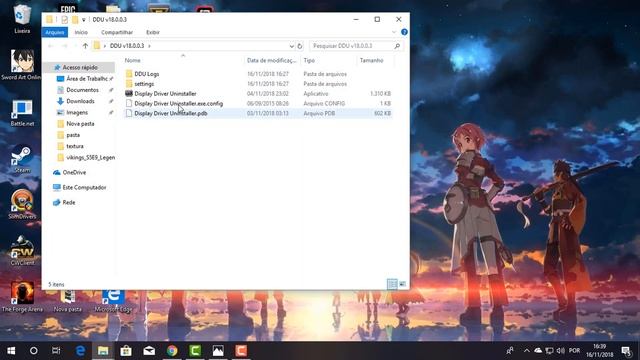Screen dimensions: 640x360
Task: Switch to large icons view button
Action: [x=402, y=284]
